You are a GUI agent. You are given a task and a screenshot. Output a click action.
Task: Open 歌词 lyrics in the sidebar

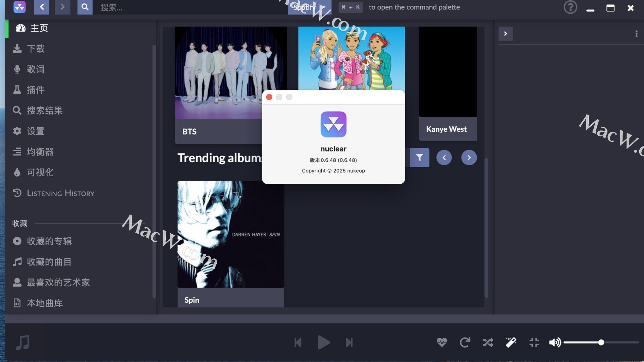pyautogui.click(x=80, y=69)
